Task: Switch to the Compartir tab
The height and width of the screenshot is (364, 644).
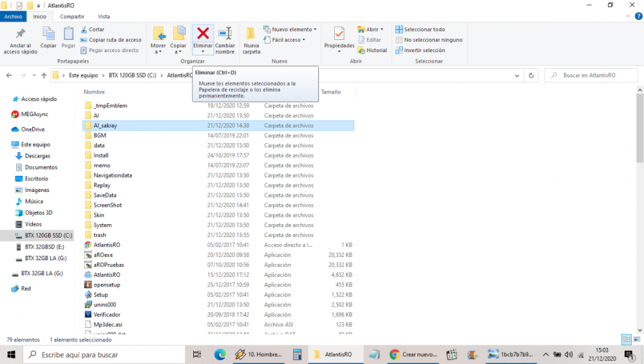Action: pyautogui.click(x=72, y=17)
